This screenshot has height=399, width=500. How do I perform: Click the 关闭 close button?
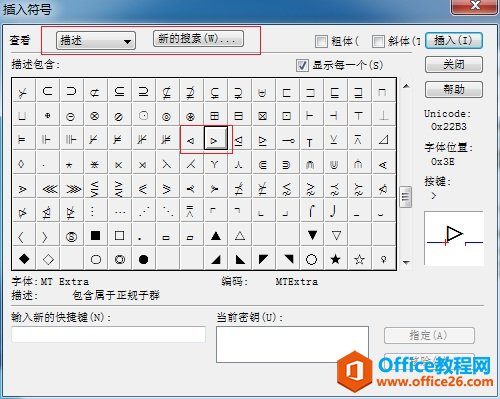pyautogui.click(x=454, y=64)
